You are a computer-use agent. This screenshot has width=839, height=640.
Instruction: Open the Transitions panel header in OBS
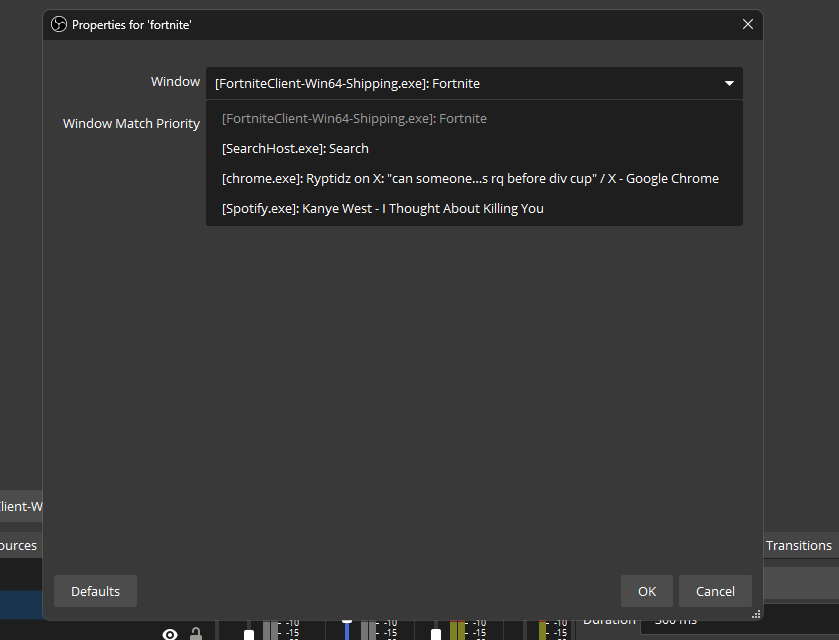(798, 545)
